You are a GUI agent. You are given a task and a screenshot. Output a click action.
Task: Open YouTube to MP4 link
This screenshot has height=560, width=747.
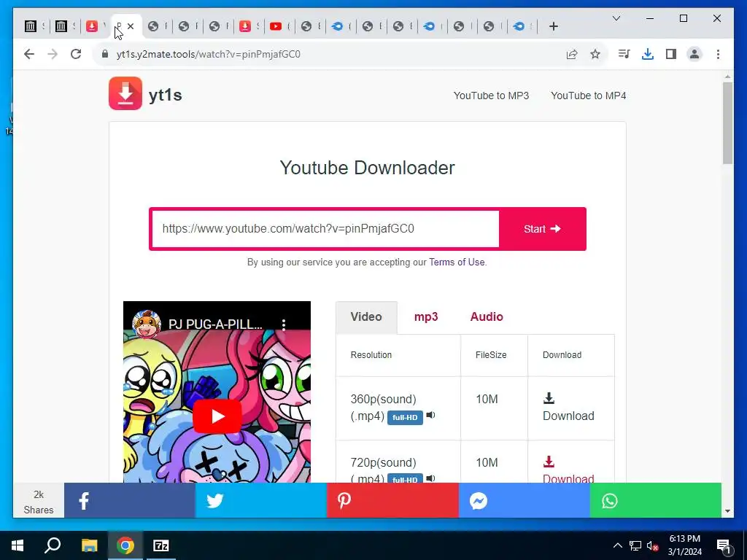[x=589, y=96]
